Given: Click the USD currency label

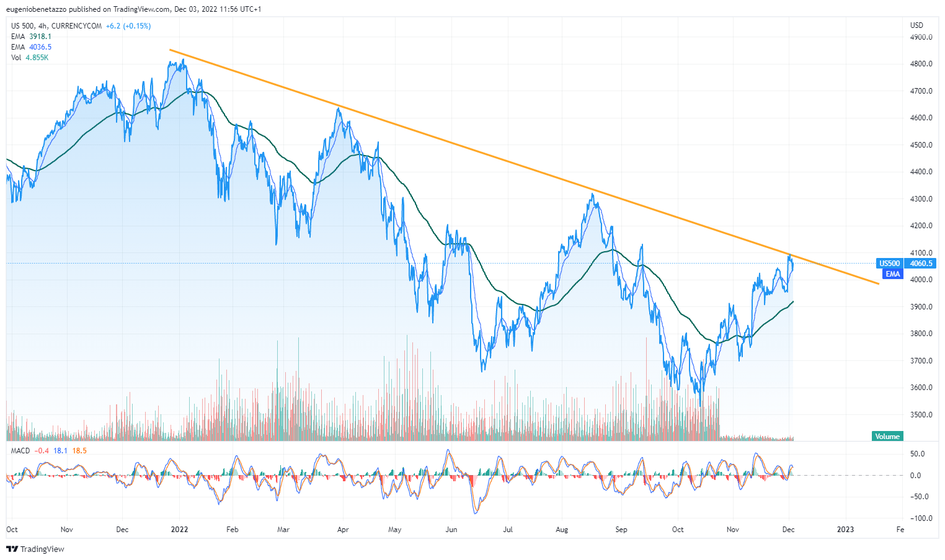Looking at the screenshot, I should [x=916, y=25].
